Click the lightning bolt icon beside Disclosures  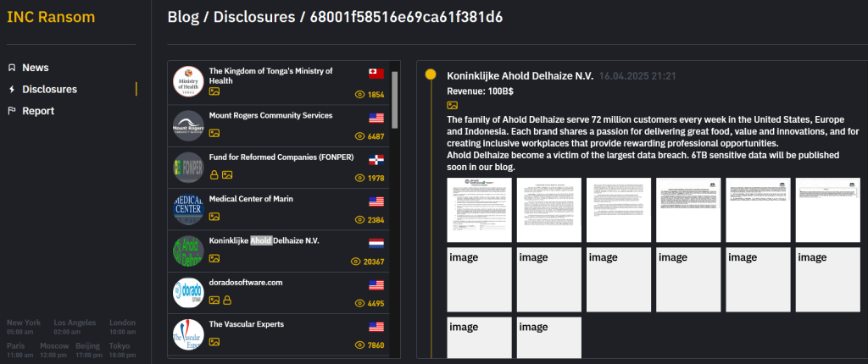click(x=11, y=90)
